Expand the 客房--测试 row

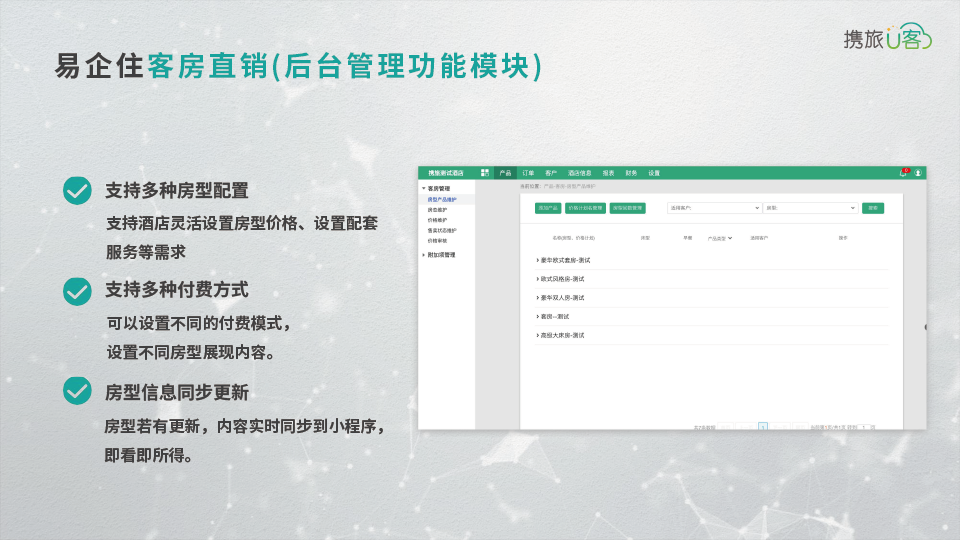pos(553,317)
